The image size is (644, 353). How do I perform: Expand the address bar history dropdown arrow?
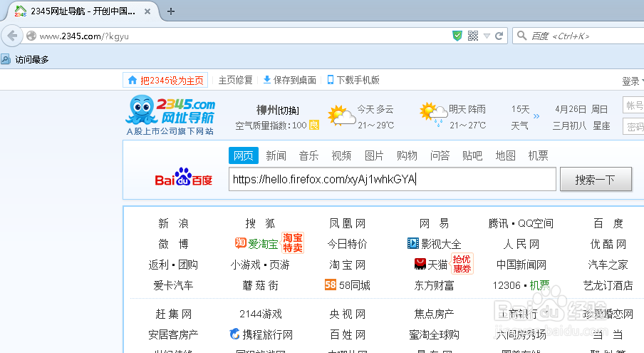(x=487, y=36)
